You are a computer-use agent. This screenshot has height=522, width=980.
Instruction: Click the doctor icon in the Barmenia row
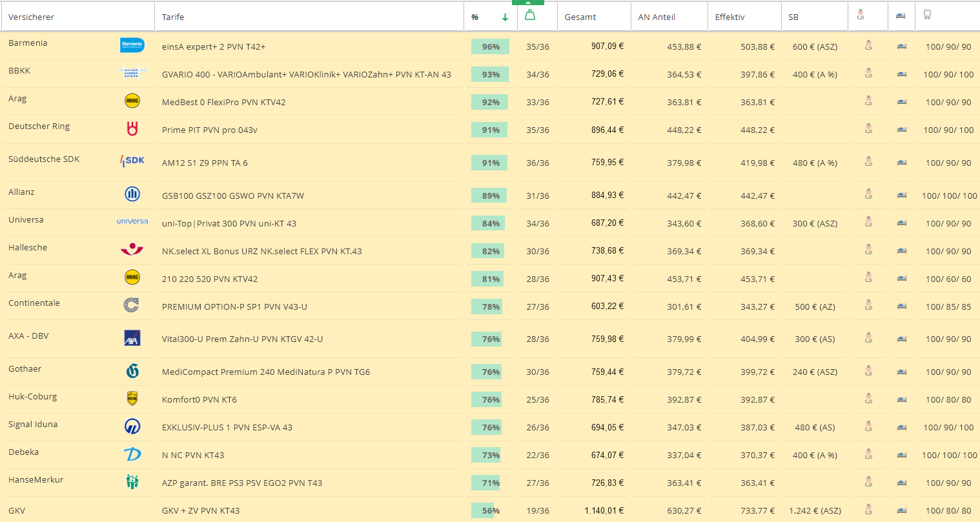pos(868,45)
